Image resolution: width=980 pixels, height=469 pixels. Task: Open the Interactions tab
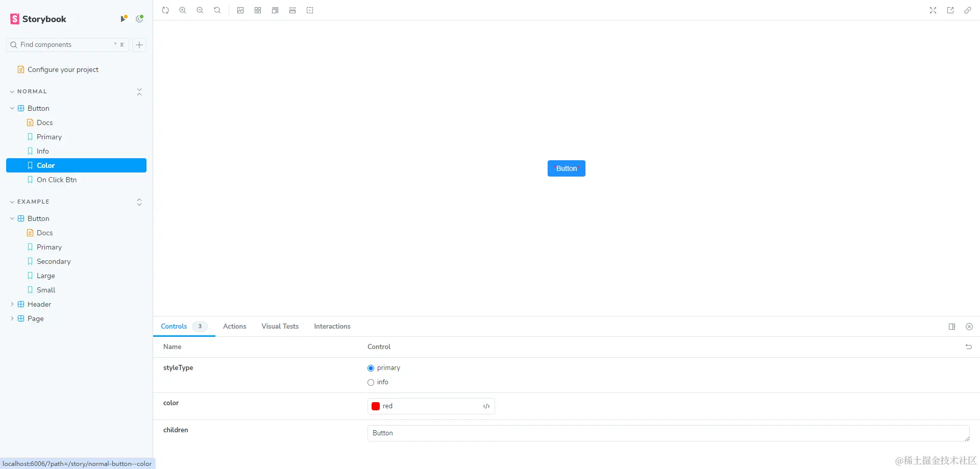[x=332, y=326]
